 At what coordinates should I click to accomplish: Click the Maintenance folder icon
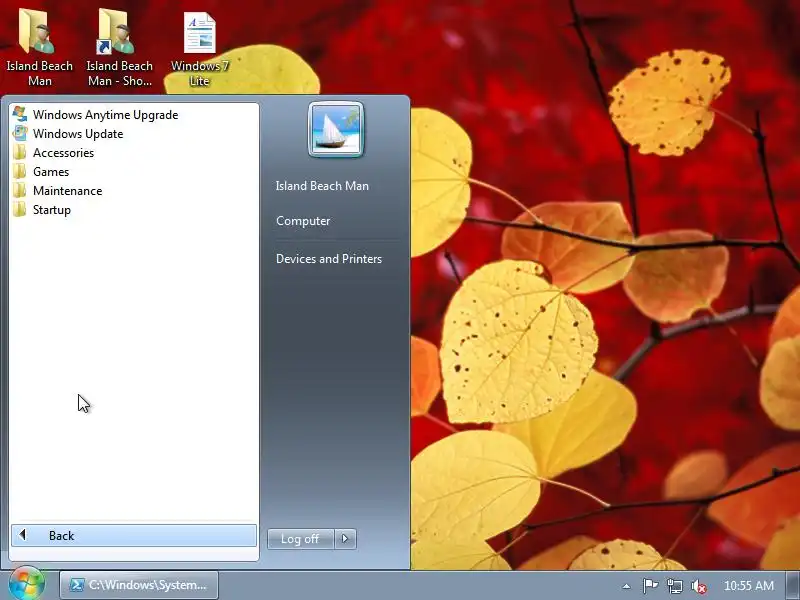[20, 190]
